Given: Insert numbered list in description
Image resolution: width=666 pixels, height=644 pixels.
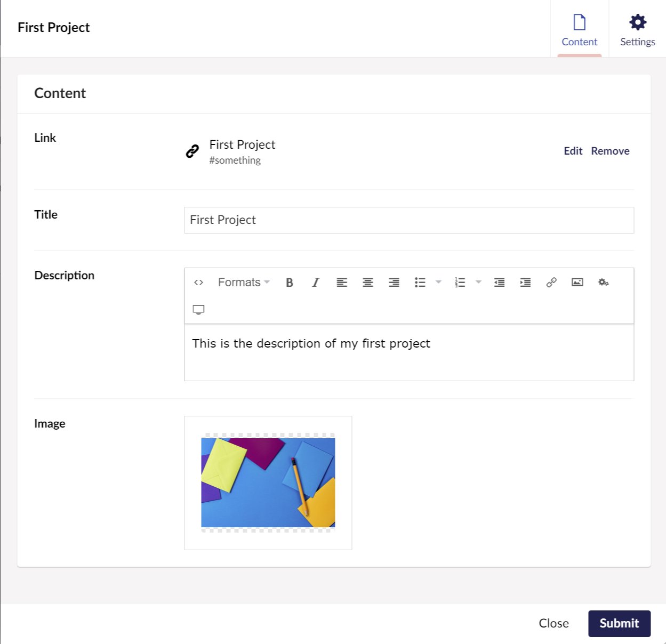Looking at the screenshot, I should (x=460, y=283).
